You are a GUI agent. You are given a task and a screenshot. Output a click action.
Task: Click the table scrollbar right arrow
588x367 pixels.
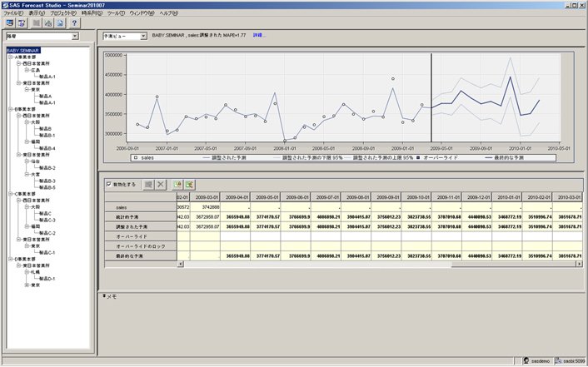coord(580,264)
